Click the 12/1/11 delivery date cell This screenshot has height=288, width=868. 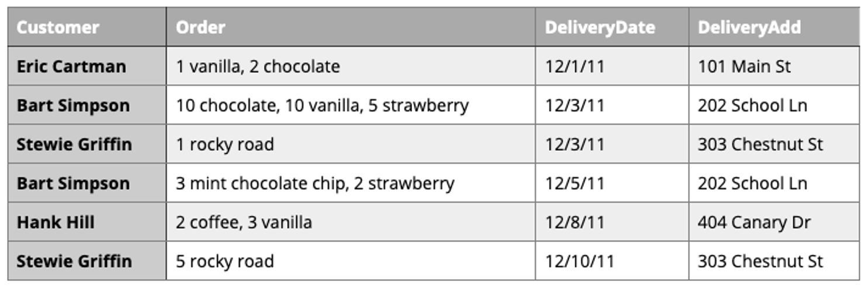[x=575, y=67]
